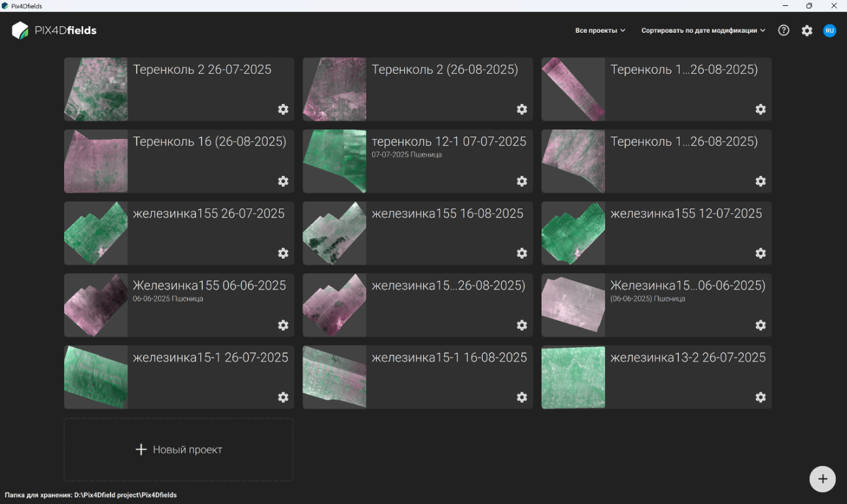
Task: Click gear on Железинка155 06-06-2025 project
Action: coord(283,325)
